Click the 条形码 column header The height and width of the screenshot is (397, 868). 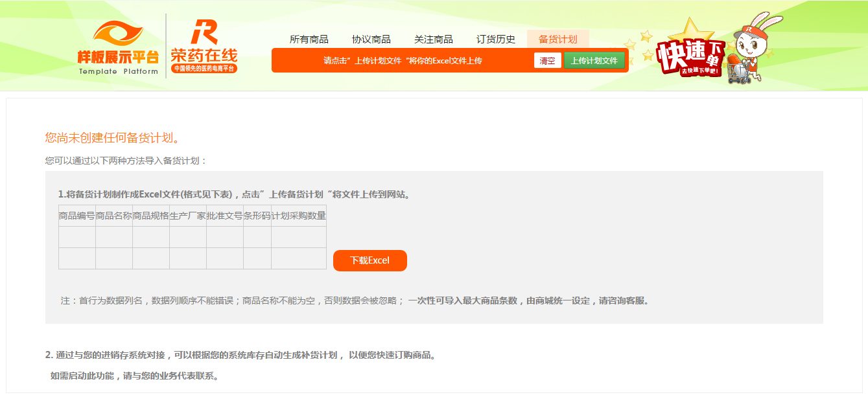click(x=257, y=216)
